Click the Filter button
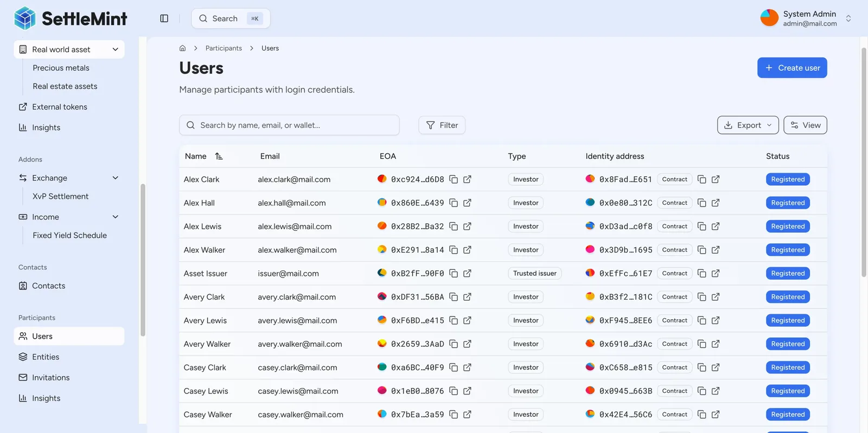 pyautogui.click(x=442, y=125)
